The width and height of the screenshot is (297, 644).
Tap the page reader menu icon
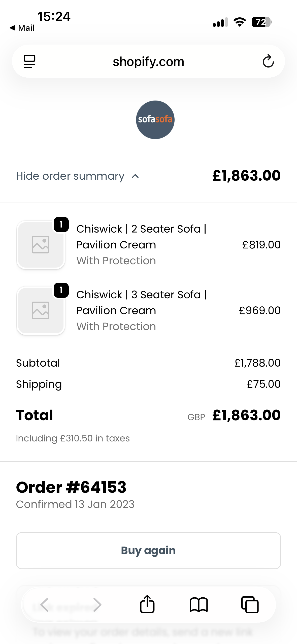point(29,61)
